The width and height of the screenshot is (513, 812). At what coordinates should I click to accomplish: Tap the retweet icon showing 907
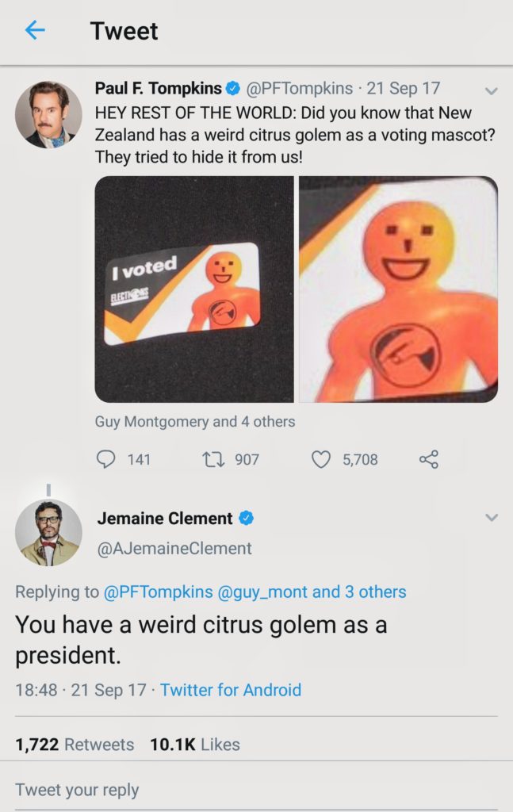tap(211, 459)
